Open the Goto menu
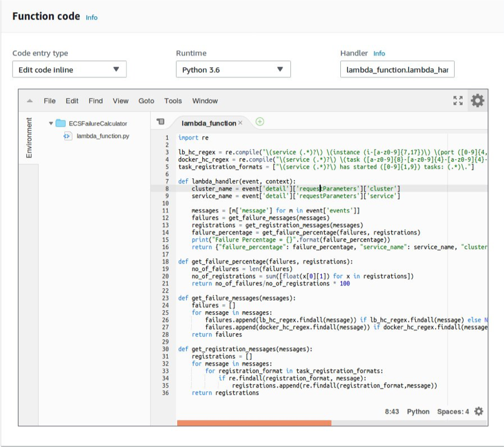Image resolution: width=504 pixels, height=447 pixels. 146,101
